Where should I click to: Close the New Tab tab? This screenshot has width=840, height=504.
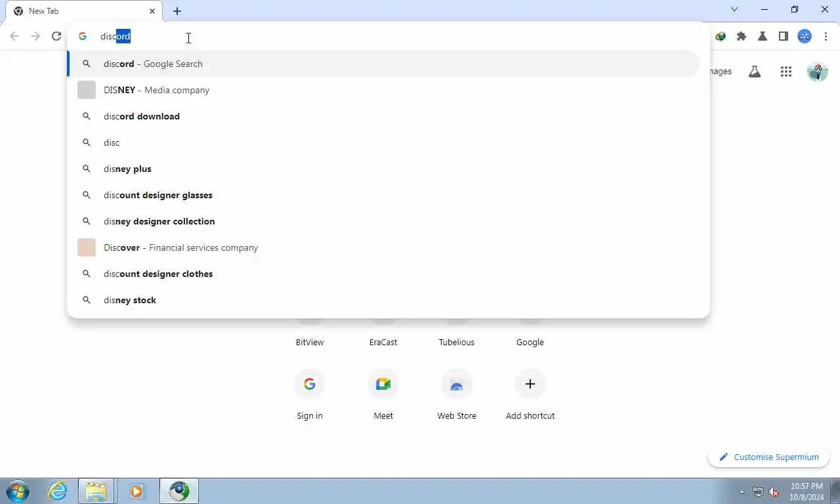pyautogui.click(x=152, y=11)
